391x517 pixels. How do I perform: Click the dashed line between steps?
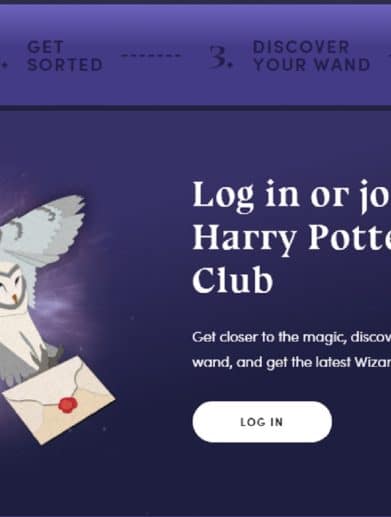[x=151, y=56]
